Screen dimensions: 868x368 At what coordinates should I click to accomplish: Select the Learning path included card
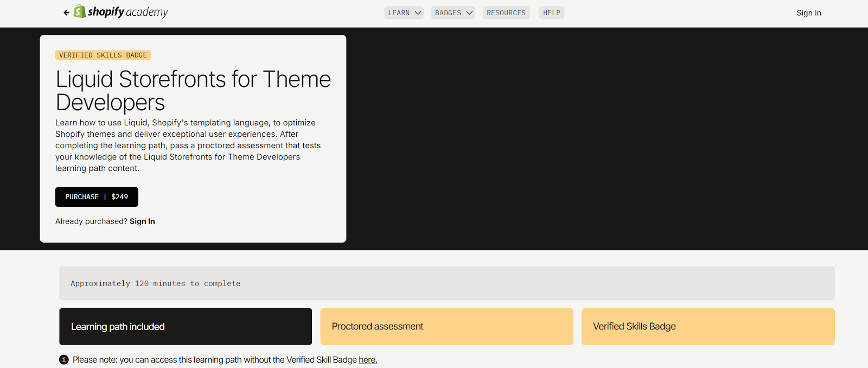coord(186,327)
